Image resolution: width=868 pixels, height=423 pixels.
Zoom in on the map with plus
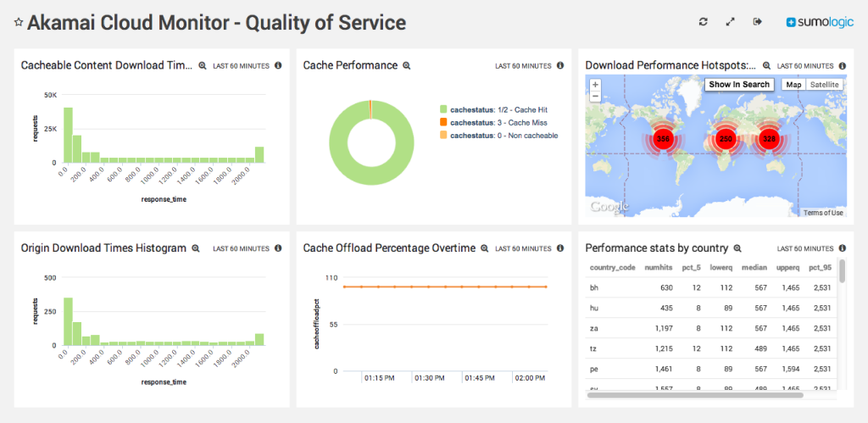coord(595,85)
